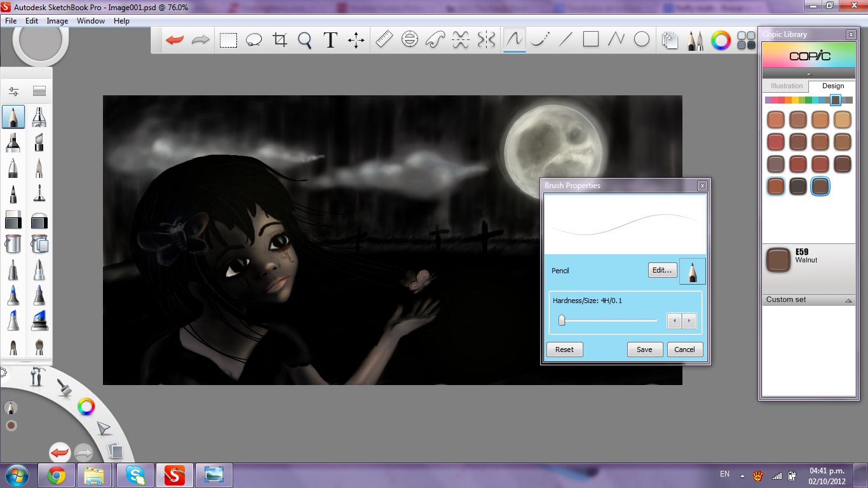Click the Cancel button
Screen dimensions: 868x488
click(x=684, y=349)
